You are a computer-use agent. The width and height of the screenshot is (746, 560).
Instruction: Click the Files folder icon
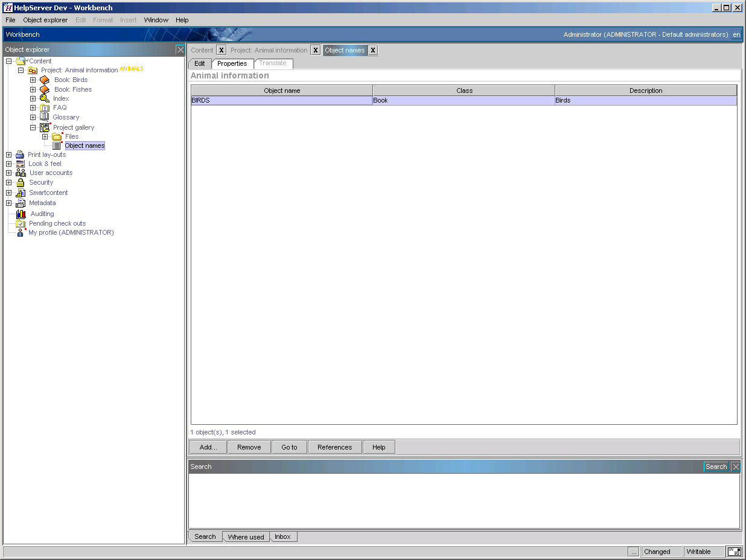[x=57, y=136]
